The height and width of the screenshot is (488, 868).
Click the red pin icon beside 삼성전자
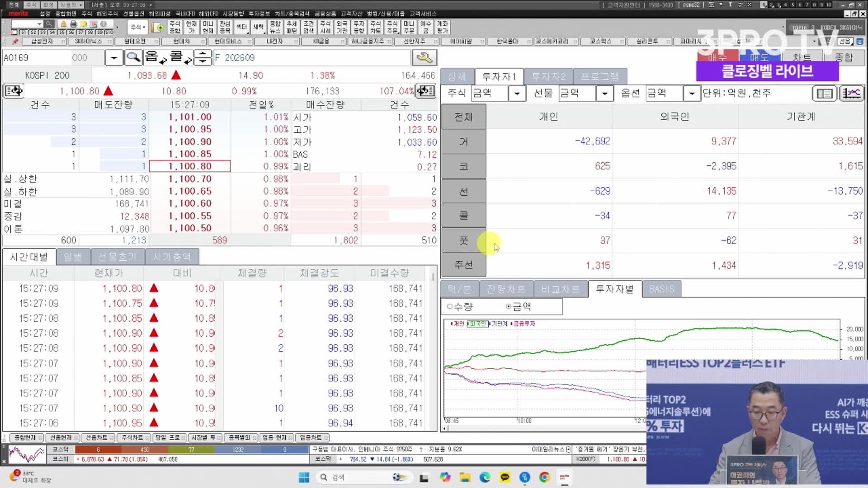[15, 42]
